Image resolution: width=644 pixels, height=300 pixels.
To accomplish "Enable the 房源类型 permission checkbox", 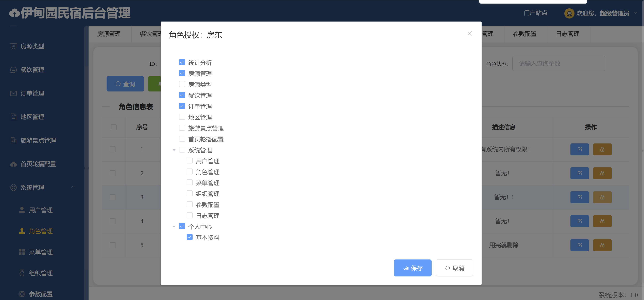I will (x=182, y=84).
